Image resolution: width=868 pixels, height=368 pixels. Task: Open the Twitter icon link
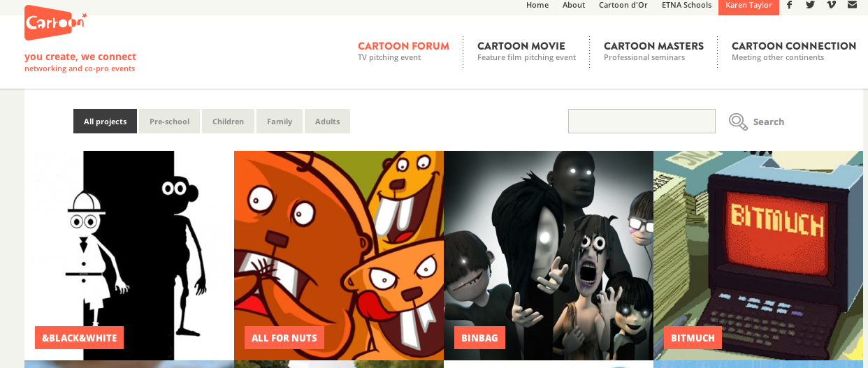point(810,5)
